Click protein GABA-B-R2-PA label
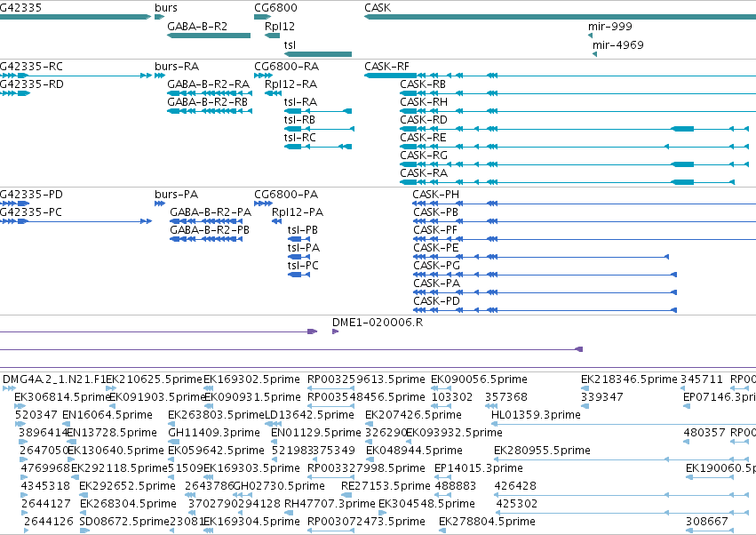 pos(211,212)
